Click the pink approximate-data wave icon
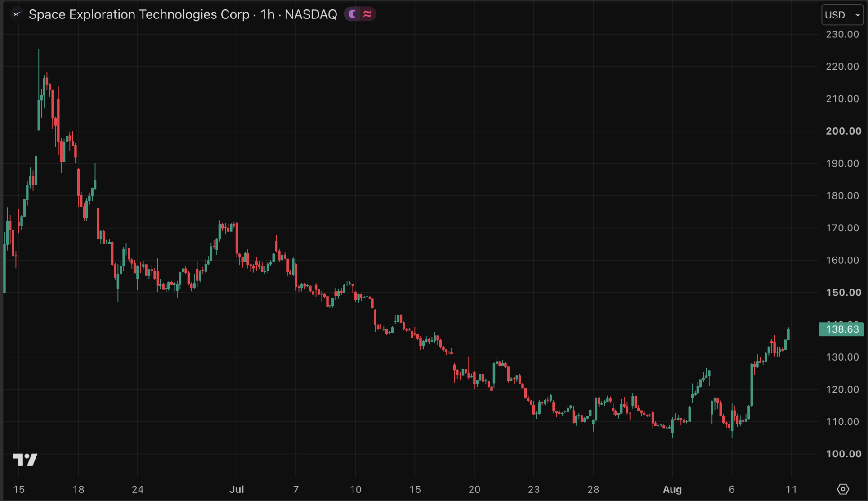This screenshot has height=501, width=868. pos(367,14)
